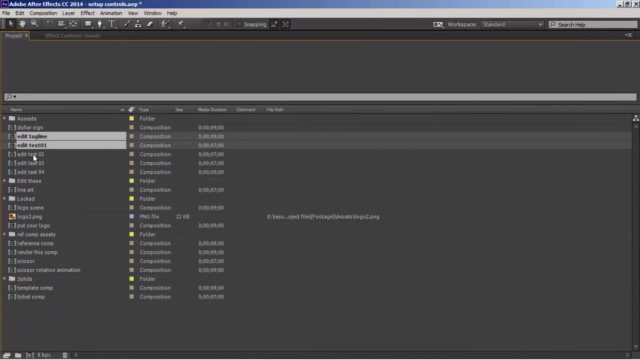Image resolution: width=640 pixels, height=360 pixels.
Task: Select the Rectangle shape tool
Action: pyautogui.click(x=88, y=24)
